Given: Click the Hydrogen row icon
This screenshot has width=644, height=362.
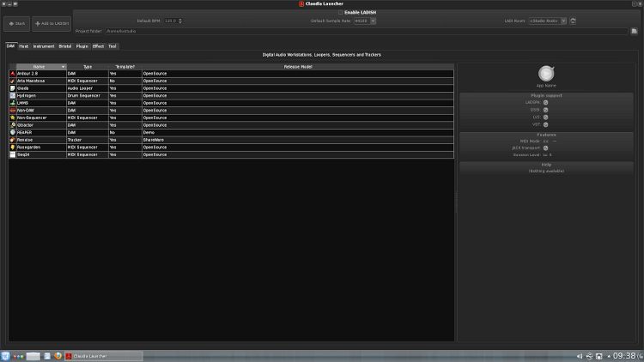Looking at the screenshot, I should pos(13,95).
